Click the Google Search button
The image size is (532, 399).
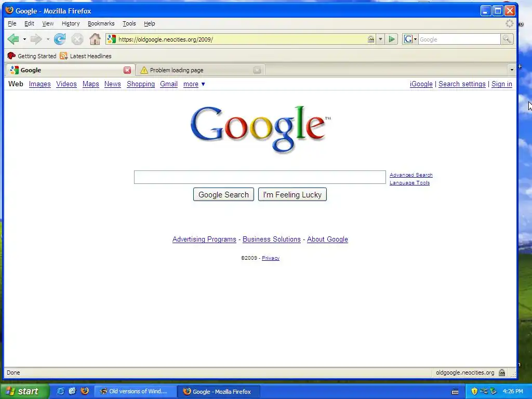pyautogui.click(x=223, y=195)
